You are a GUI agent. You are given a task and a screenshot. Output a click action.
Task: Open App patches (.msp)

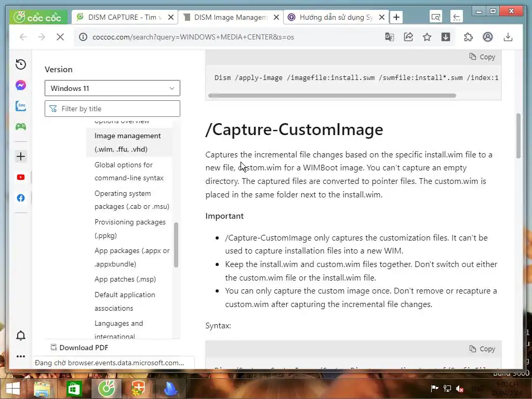point(125,279)
